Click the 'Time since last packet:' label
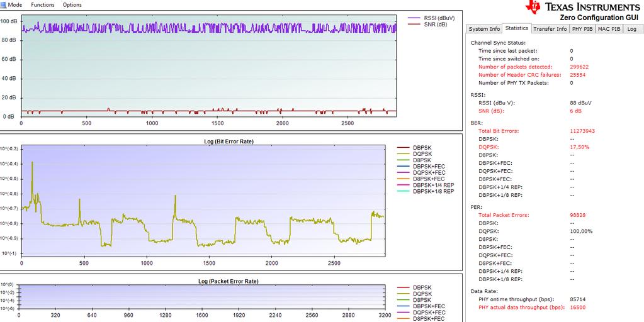The height and width of the screenshot is (322, 644). coord(507,51)
